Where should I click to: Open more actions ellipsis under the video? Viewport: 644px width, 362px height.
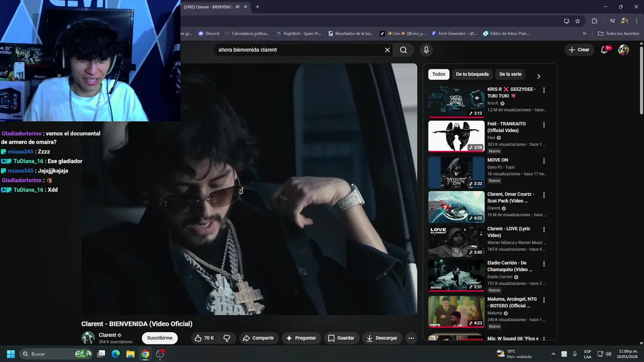coord(411,338)
